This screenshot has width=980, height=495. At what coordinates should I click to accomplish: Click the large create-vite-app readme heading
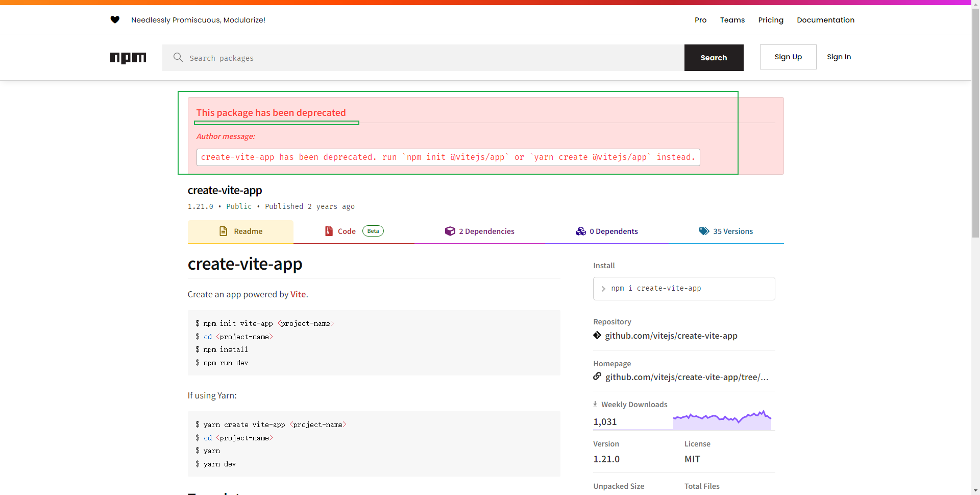coord(245,264)
